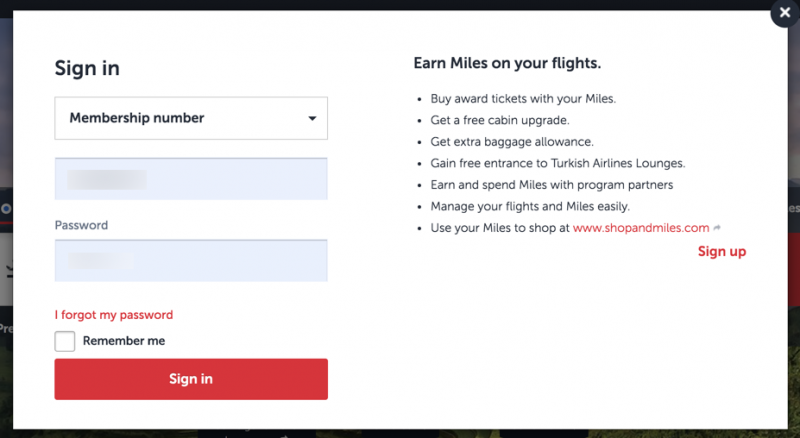Click the external link arrow icon after shopandmiles.com
The width and height of the screenshot is (800, 438).
(x=717, y=228)
